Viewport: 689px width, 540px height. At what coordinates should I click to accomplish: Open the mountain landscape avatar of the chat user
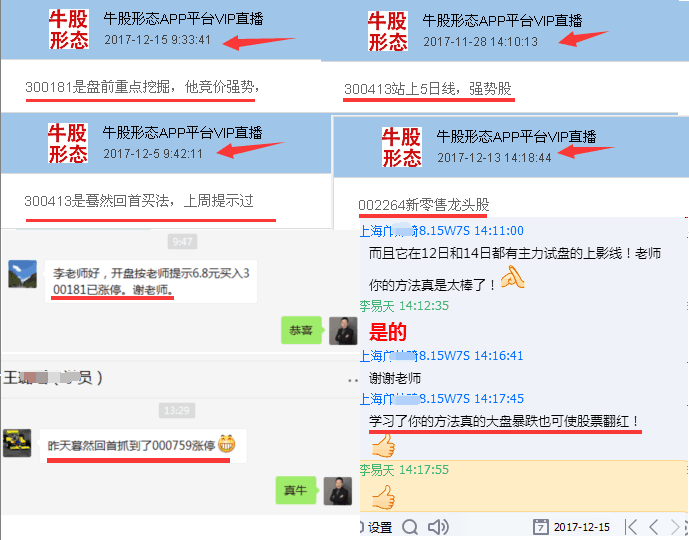point(22,274)
